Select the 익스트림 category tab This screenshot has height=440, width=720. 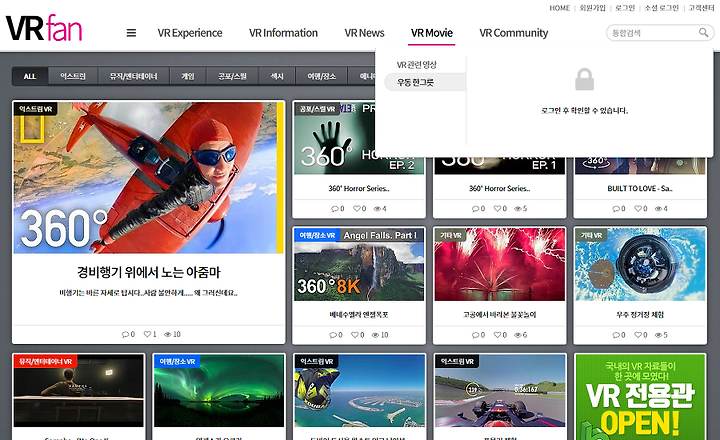(x=73, y=76)
